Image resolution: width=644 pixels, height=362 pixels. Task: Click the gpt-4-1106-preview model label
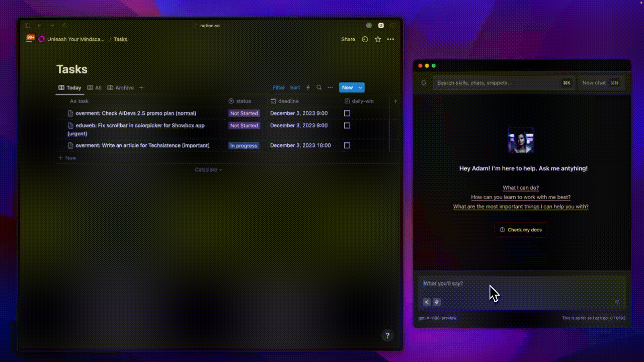[437, 318]
